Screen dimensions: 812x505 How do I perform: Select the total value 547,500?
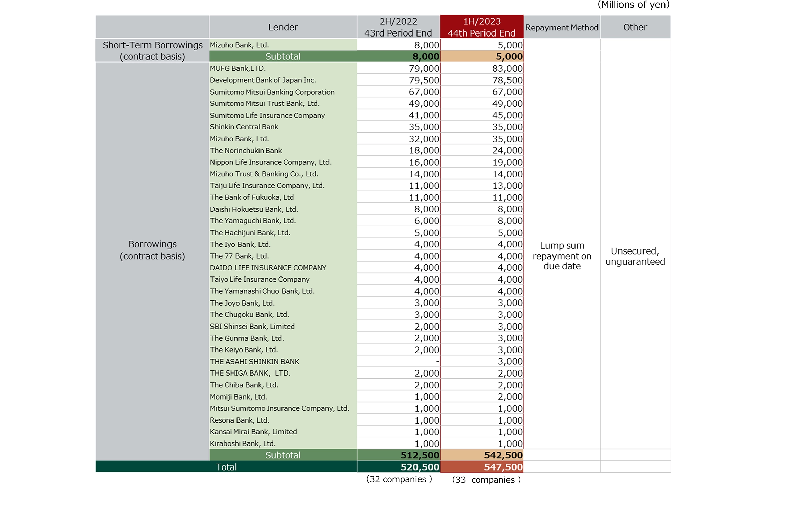503,467
